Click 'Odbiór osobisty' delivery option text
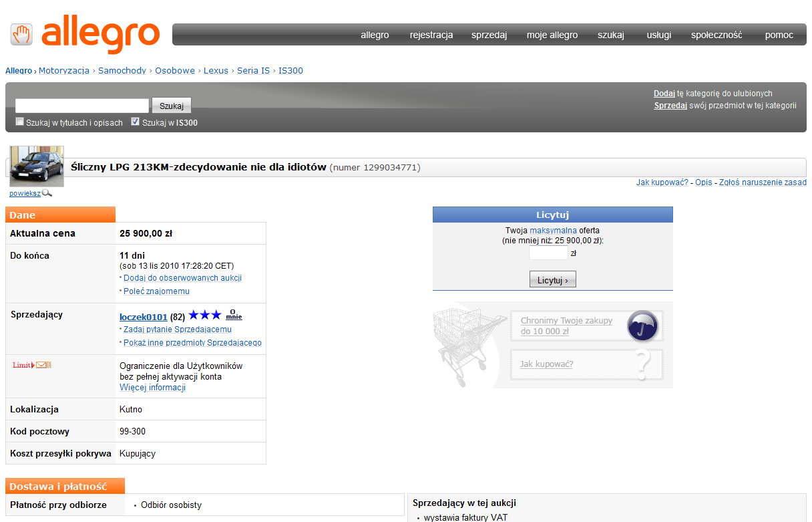 tap(171, 505)
